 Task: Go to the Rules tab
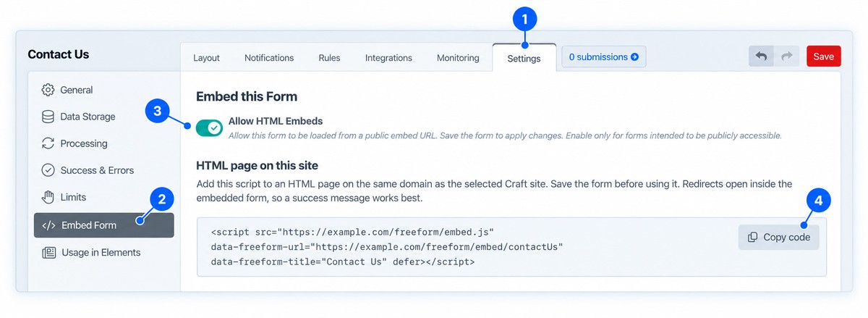(329, 58)
